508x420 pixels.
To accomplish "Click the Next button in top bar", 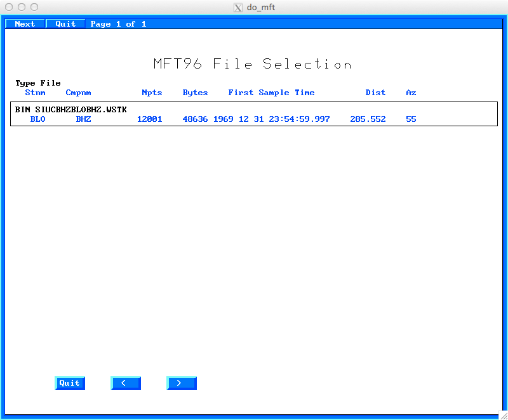I will (x=25, y=24).
